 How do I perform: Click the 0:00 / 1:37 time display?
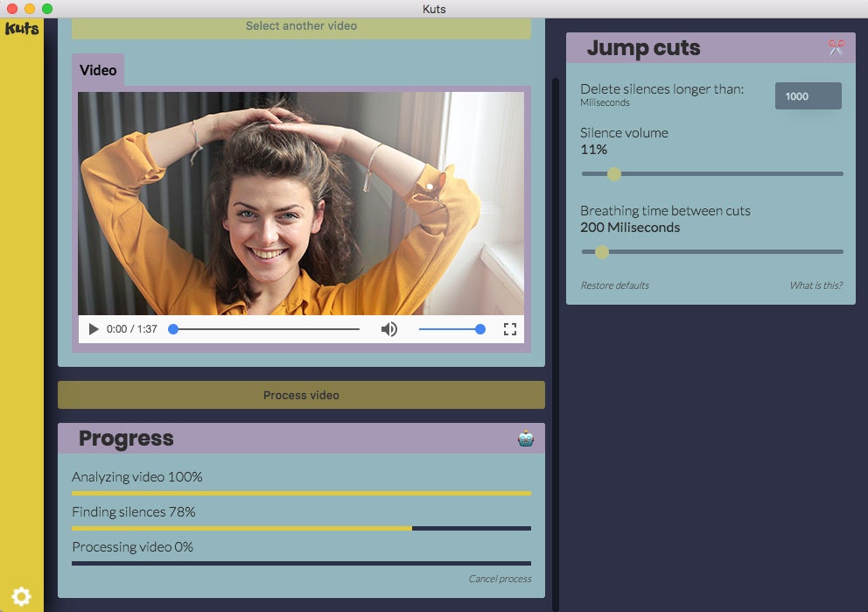(132, 329)
